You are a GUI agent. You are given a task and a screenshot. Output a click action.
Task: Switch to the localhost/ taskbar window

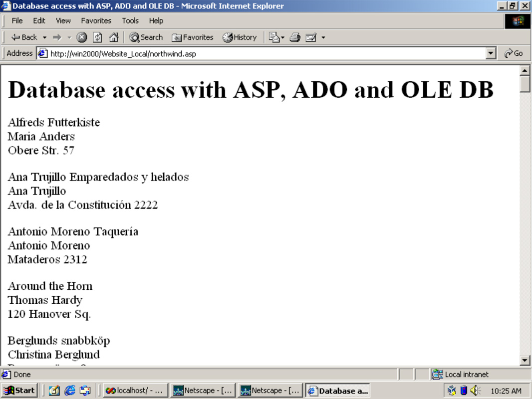click(x=135, y=391)
